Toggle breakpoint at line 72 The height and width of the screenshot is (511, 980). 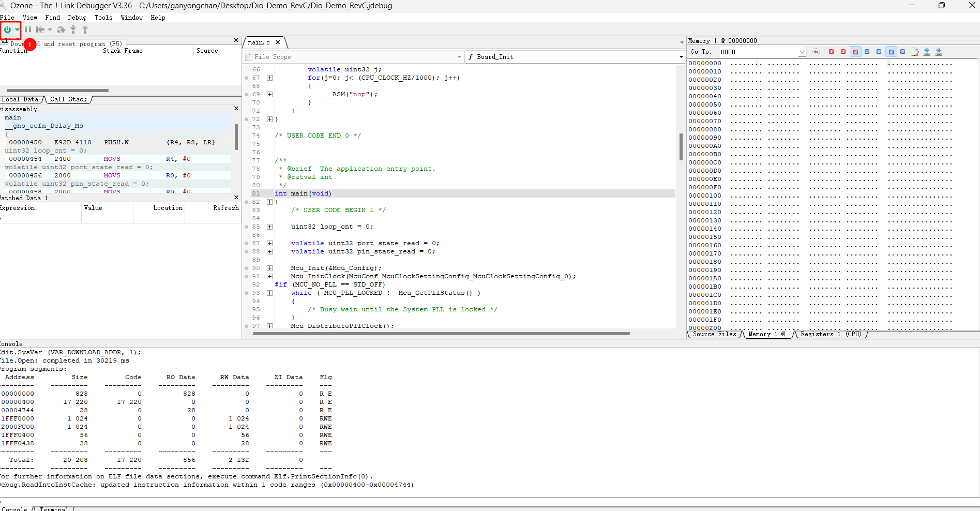[247, 119]
